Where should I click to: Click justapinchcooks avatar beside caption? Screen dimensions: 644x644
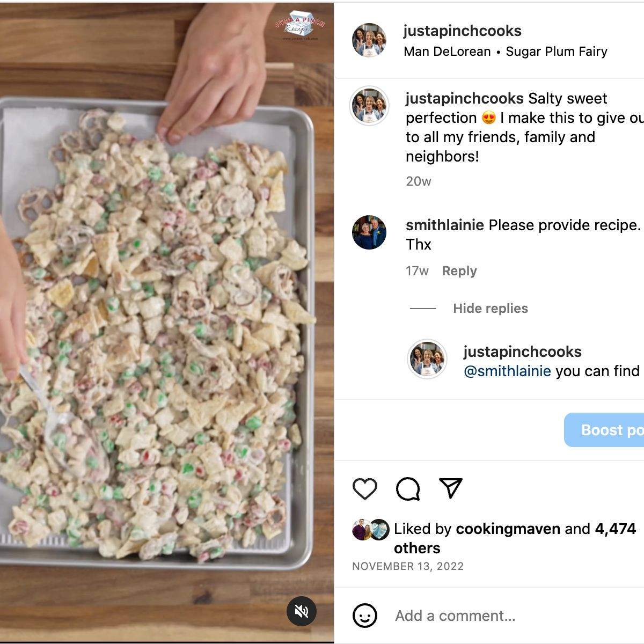[x=369, y=106]
